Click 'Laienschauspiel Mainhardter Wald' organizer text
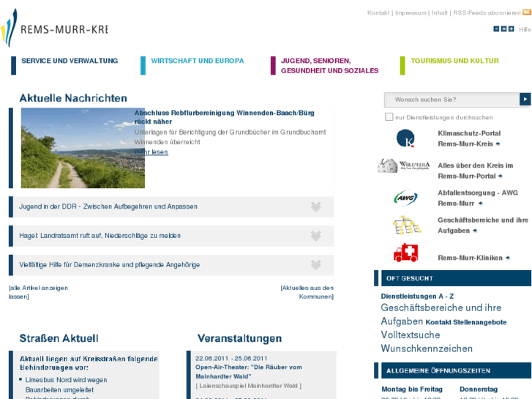Viewport: 532px width, 399px height. (x=248, y=386)
